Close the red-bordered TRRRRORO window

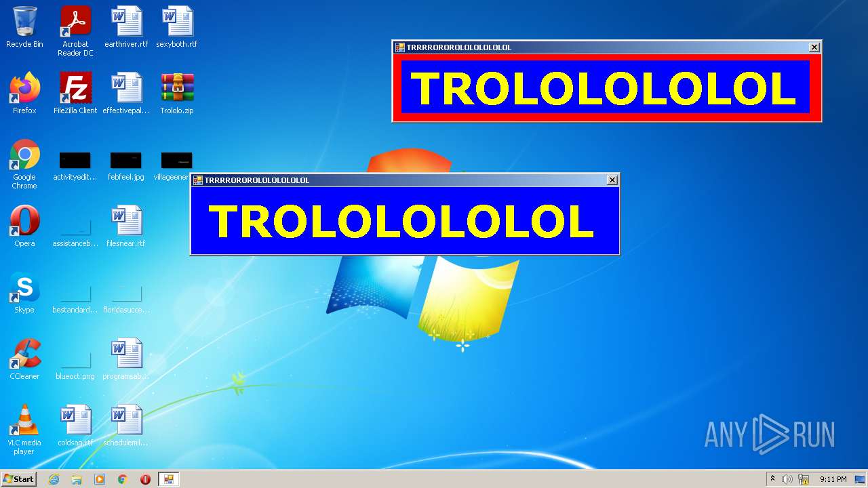pyautogui.click(x=814, y=47)
